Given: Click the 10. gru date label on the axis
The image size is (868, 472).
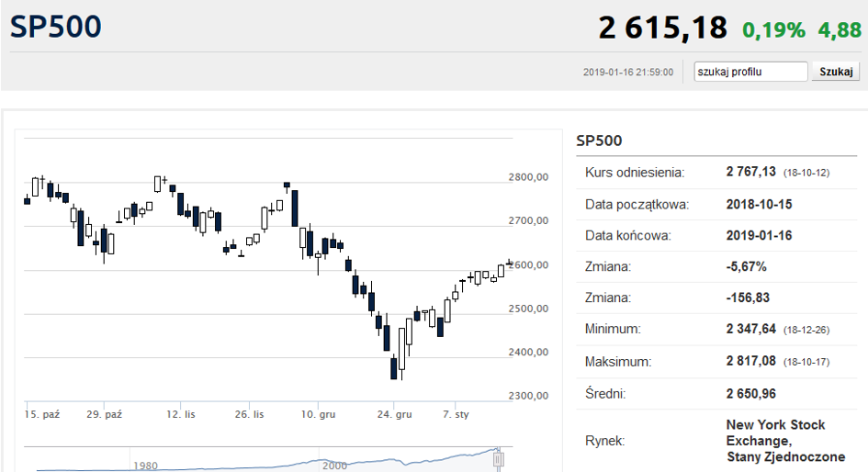Looking at the screenshot, I should point(319,414).
